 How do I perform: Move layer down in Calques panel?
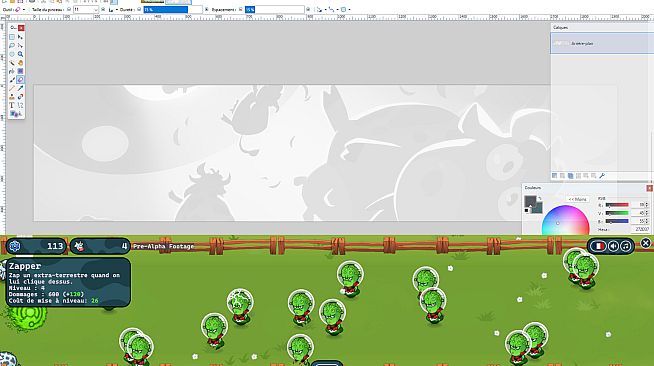click(594, 175)
